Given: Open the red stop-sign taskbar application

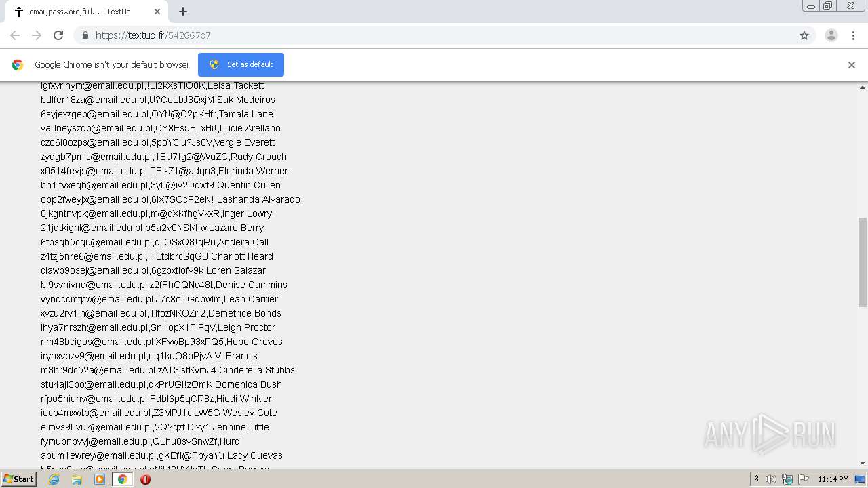Looking at the screenshot, I should pos(145,479).
